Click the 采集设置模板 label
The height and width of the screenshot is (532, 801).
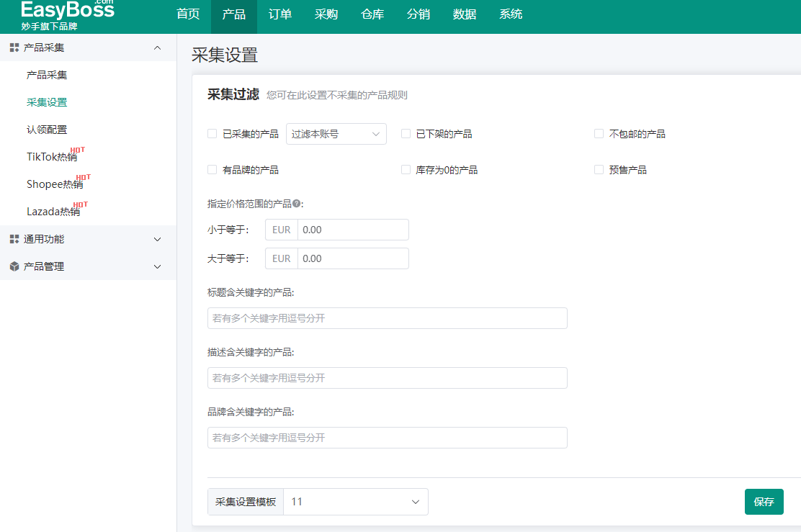(x=246, y=502)
